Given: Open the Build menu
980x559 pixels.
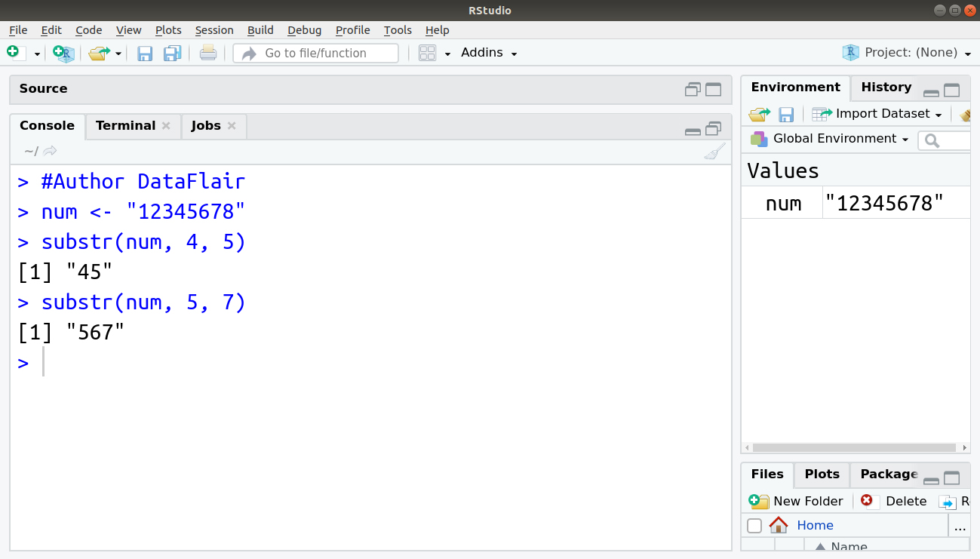Looking at the screenshot, I should [260, 30].
